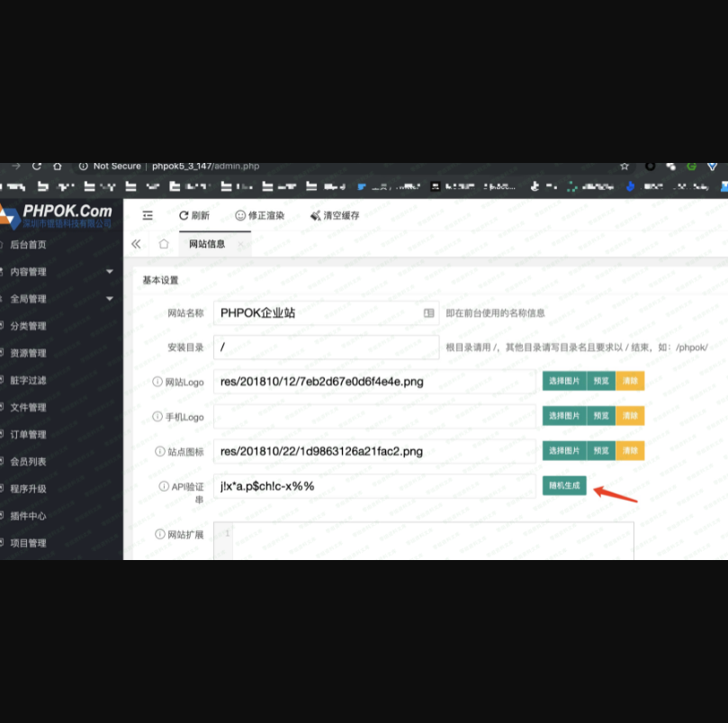This screenshot has width=728, height=723.
Task: Click the info icon beside 网站Logo
Action: pos(157,382)
